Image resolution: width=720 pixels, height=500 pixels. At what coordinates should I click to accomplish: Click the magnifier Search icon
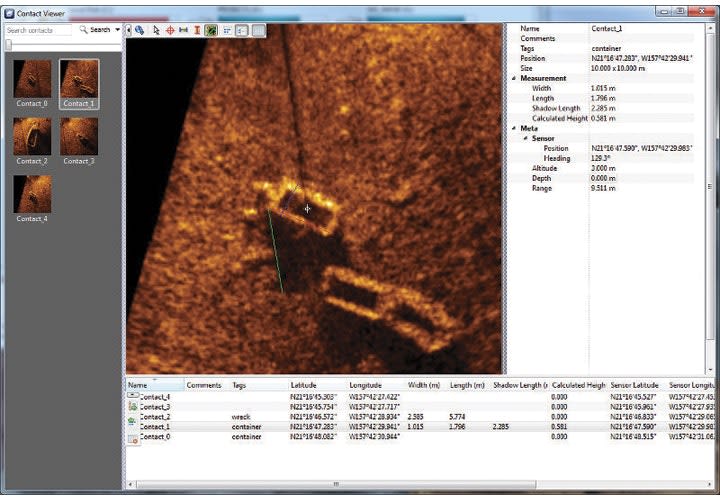click(x=83, y=30)
